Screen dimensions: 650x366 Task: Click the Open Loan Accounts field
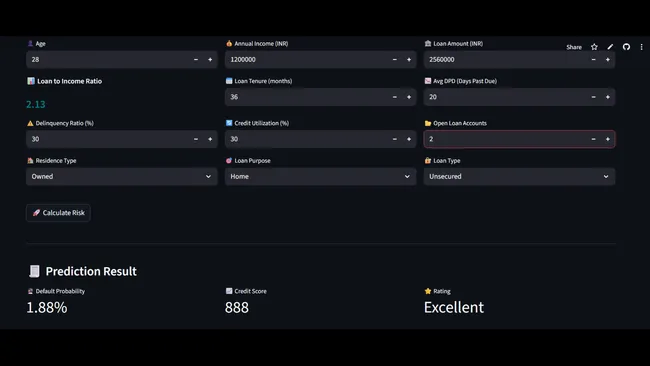tap(505, 139)
